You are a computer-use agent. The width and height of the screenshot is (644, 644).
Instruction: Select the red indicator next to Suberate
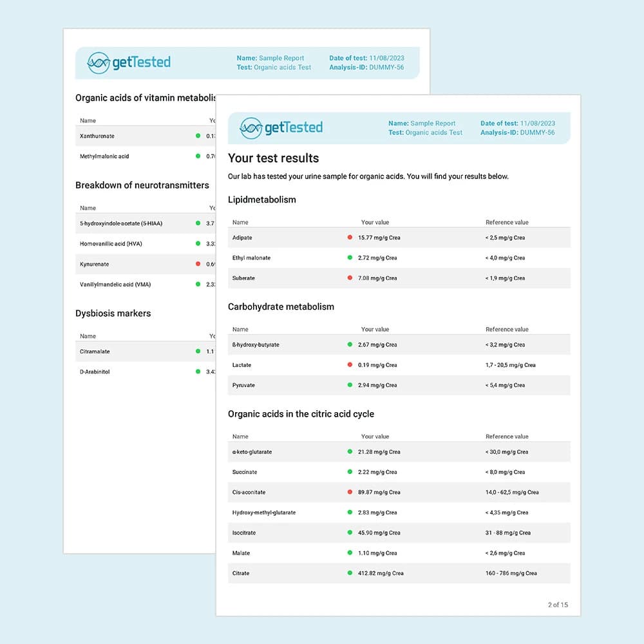350,278
